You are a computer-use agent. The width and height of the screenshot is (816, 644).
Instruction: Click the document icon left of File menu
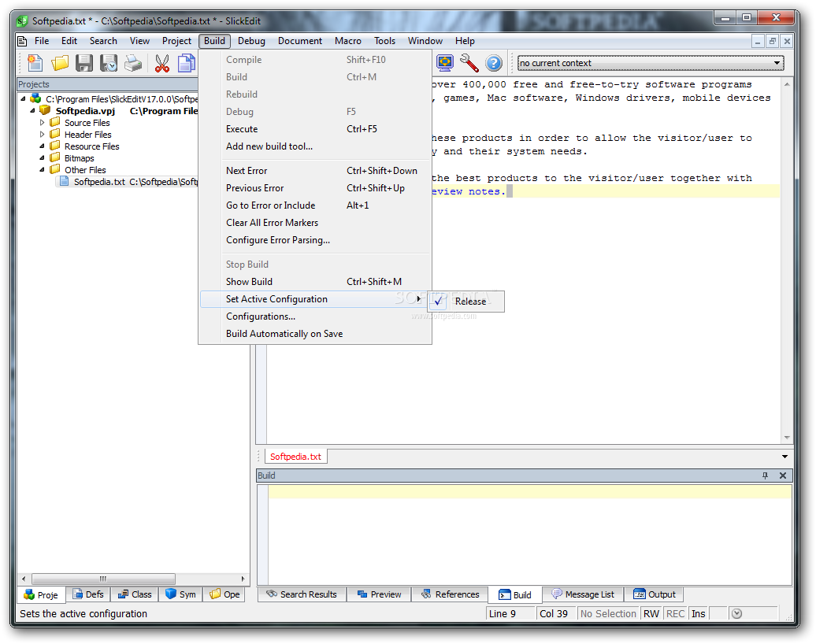tap(22, 41)
